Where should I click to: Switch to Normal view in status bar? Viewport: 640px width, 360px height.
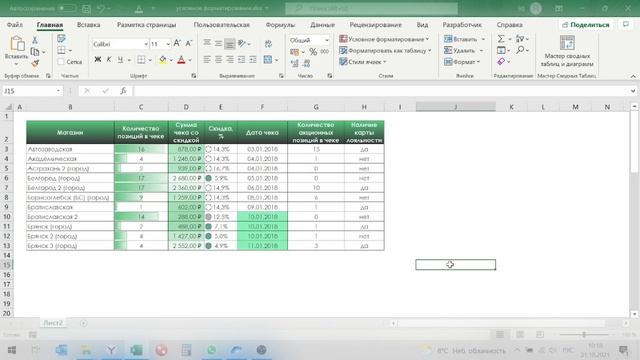500,335
